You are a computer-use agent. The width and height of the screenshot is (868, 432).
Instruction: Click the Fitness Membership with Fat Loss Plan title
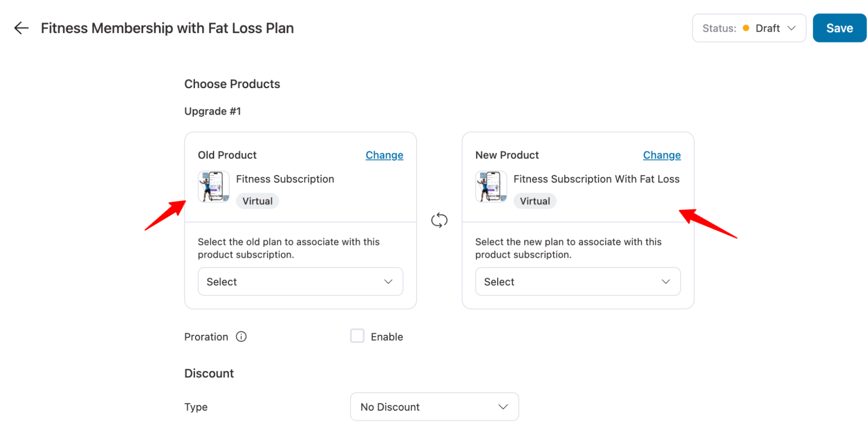167,28
